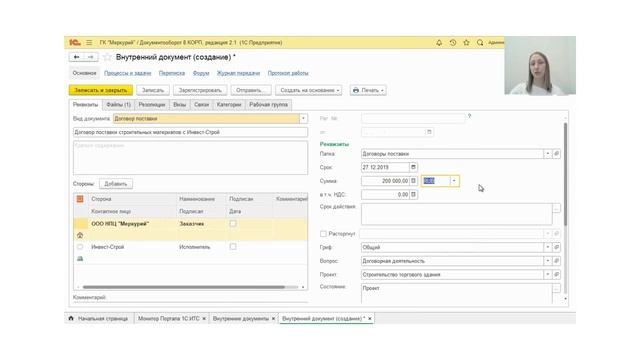Open calendar picker for Срок date
Viewport: 640px width, 360px height.
pyautogui.click(x=413, y=167)
